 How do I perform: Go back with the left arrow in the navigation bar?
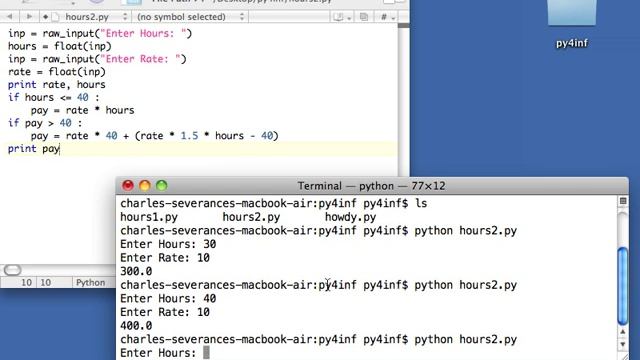[x=9, y=17]
